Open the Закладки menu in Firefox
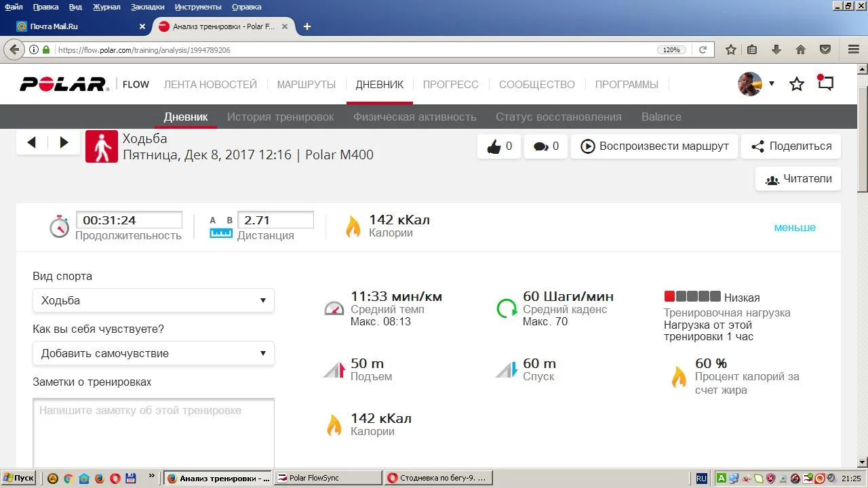868x488 pixels. point(147,7)
